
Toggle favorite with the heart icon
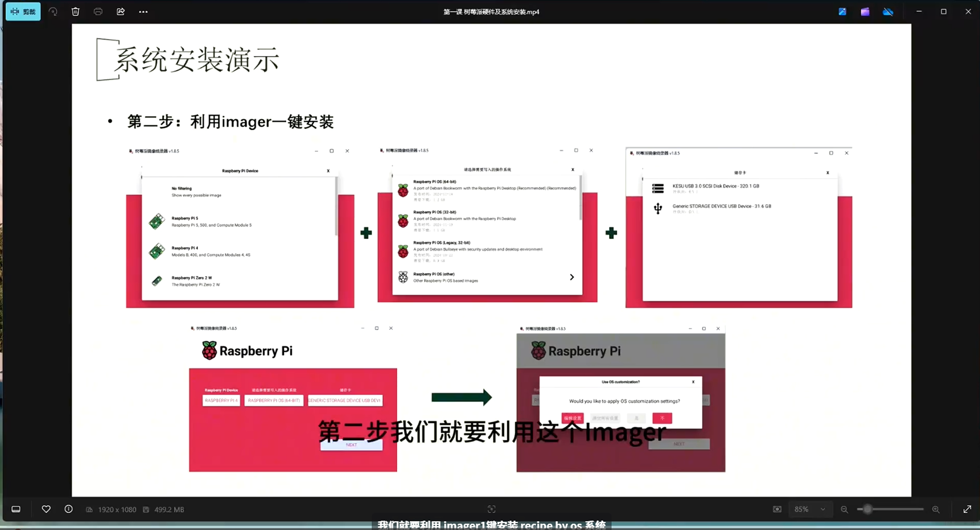46,509
